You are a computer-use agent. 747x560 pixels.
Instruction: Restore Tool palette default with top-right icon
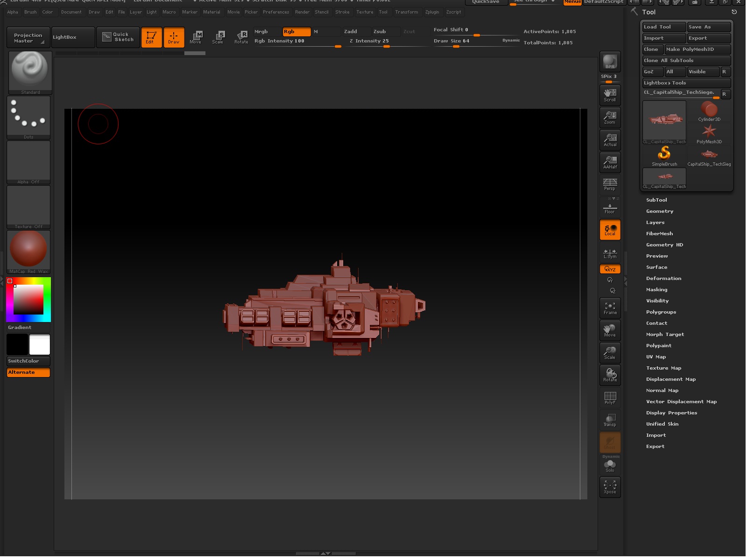734,12
